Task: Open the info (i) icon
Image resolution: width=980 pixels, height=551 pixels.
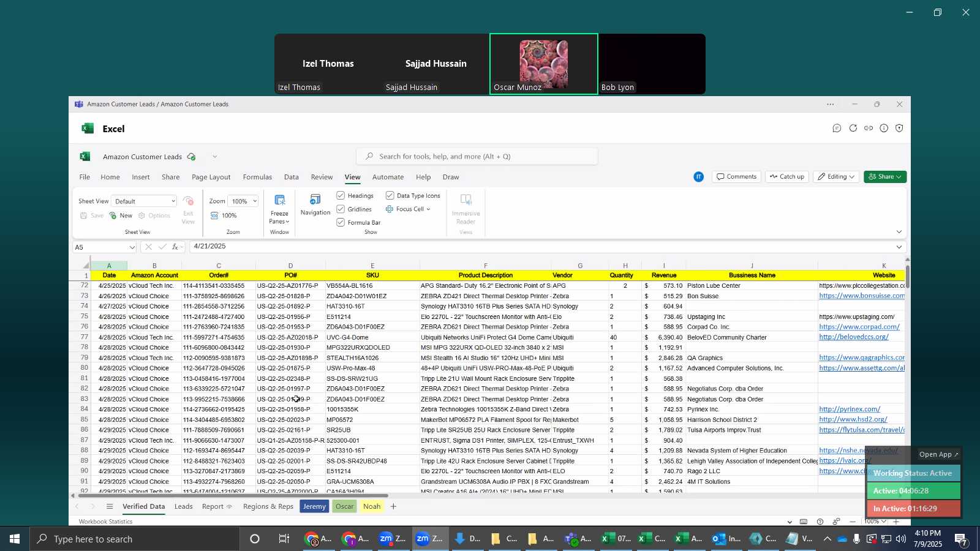Action: coord(884,128)
